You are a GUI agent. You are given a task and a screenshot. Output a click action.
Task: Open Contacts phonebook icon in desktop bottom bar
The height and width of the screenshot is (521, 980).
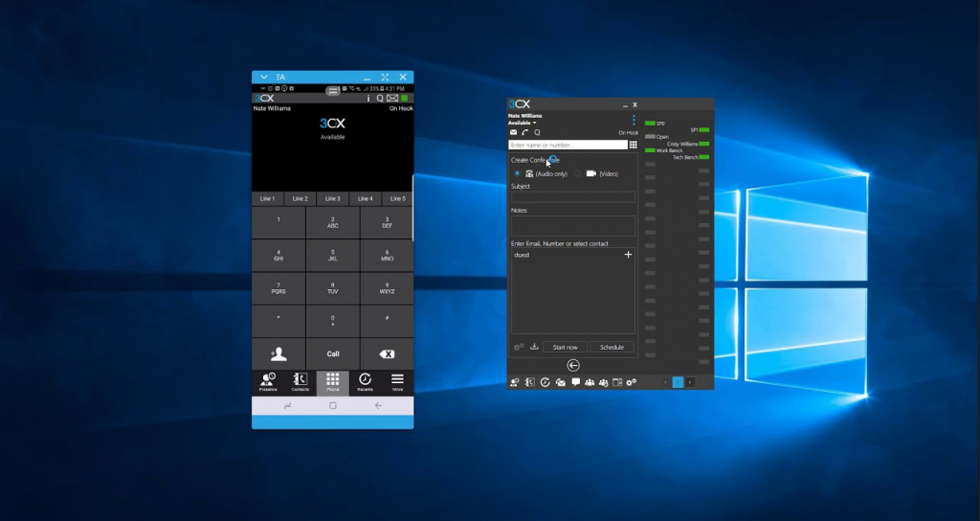(530, 382)
